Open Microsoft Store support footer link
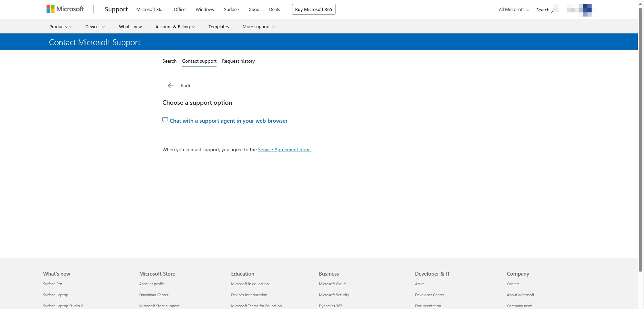Image resolution: width=644 pixels, height=309 pixels. click(159, 306)
